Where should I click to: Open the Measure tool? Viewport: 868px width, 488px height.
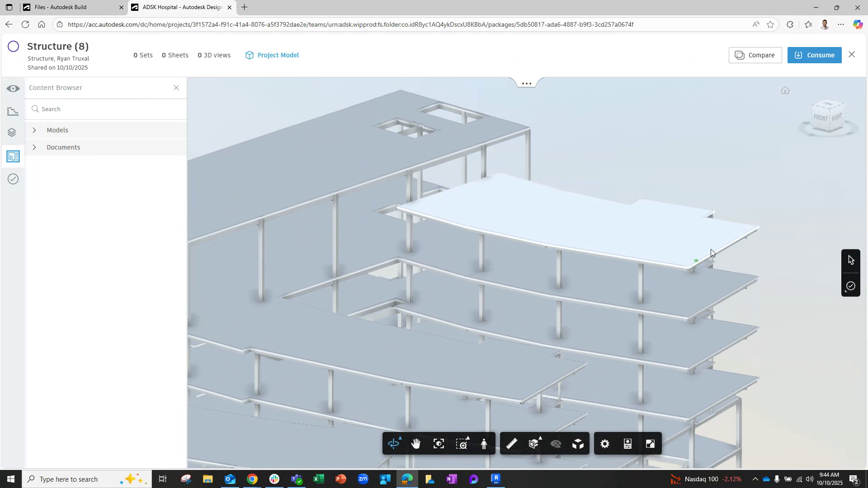[x=511, y=443]
